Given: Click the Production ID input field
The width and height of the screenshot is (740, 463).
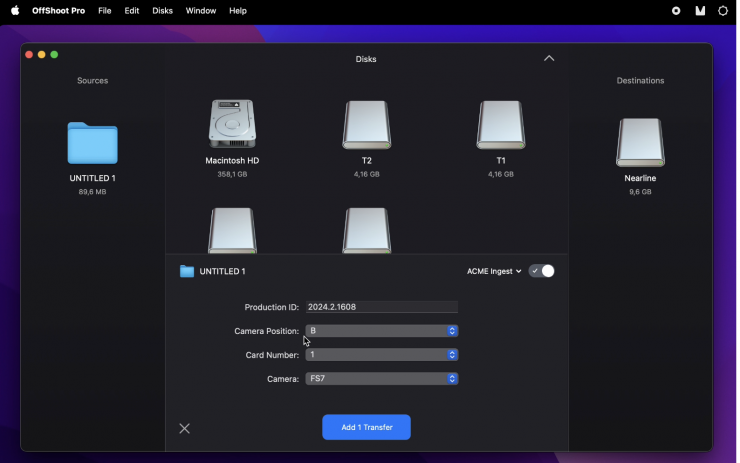Looking at the screenshot, I should [x=382, y=307].
